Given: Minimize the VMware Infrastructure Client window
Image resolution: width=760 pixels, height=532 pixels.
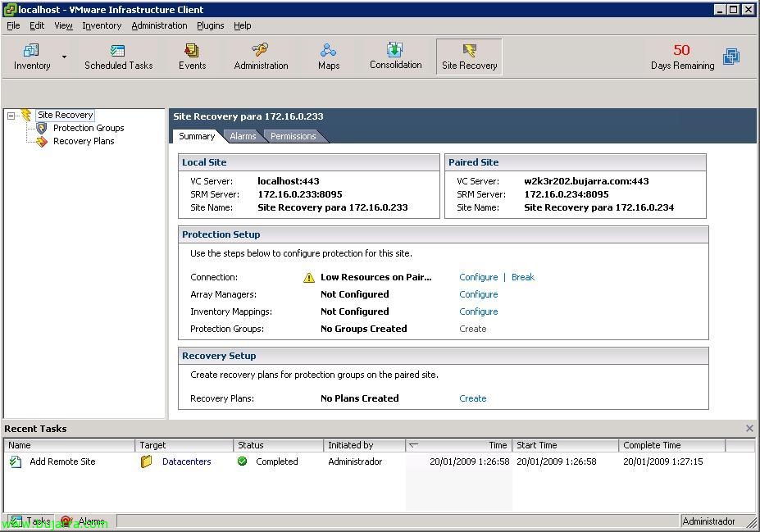Looking at the screenshot, I should pyautogui.click(x=720, y=9).
